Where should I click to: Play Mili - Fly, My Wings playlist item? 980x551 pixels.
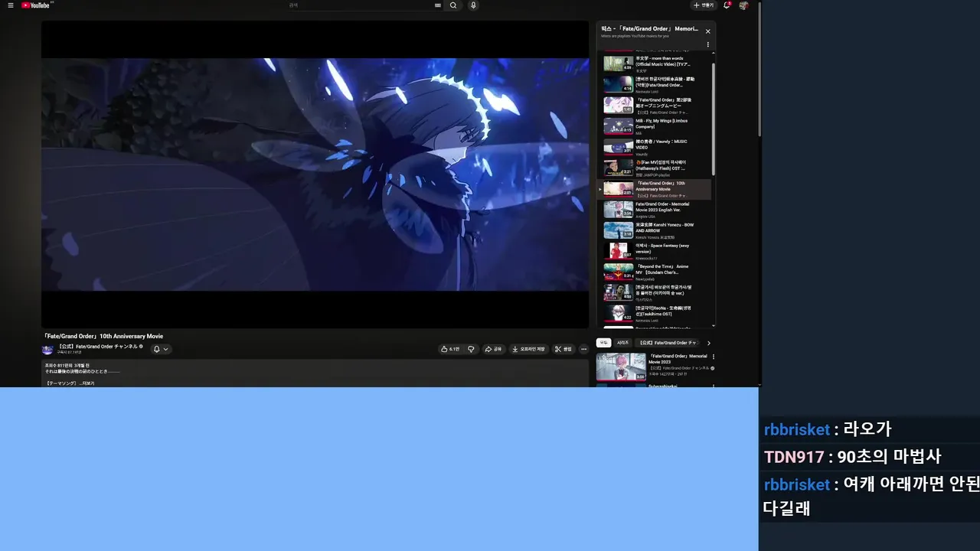655,126
